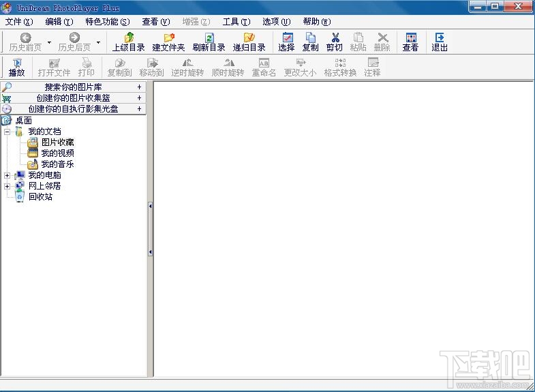This screenshot has width=535, height=392.
Task: Click the 打印 printer icon
Action: 87,63
